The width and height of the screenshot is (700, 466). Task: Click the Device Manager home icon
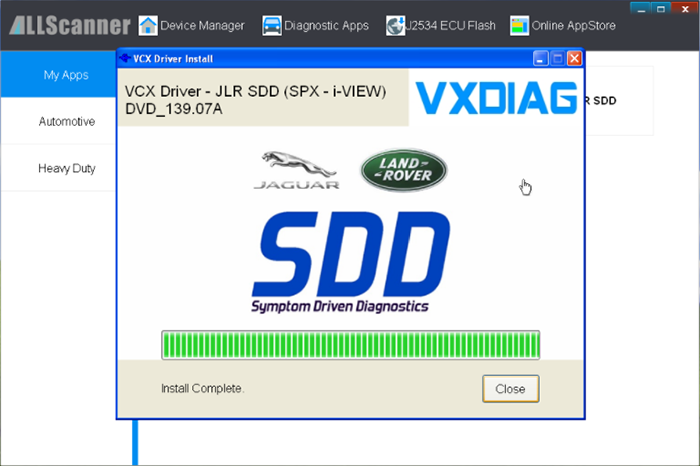point(148,25)
